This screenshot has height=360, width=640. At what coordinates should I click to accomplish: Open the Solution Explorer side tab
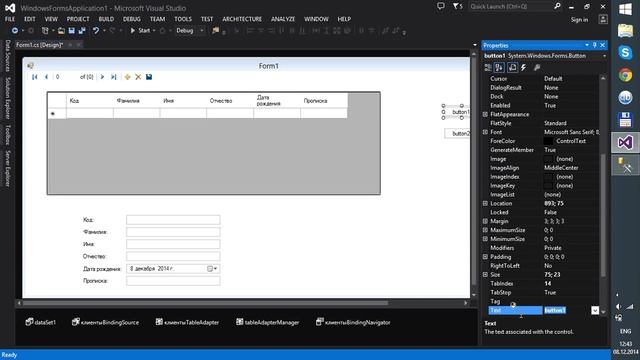click(x=7, y=98)
